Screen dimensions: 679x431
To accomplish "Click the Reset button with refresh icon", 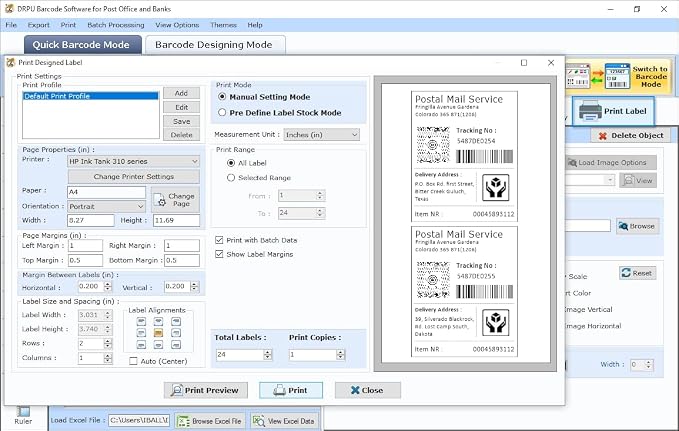I will tap(637, 273).
